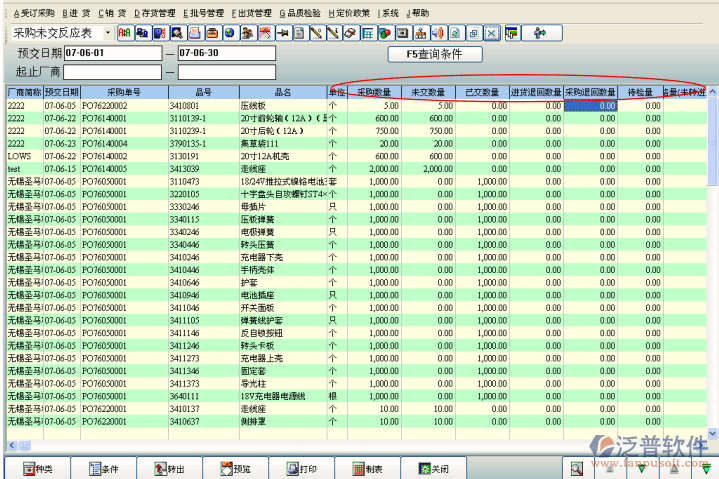Export data with 转出 button
Viewport: 719px width, 479px height.
point(168,468)
